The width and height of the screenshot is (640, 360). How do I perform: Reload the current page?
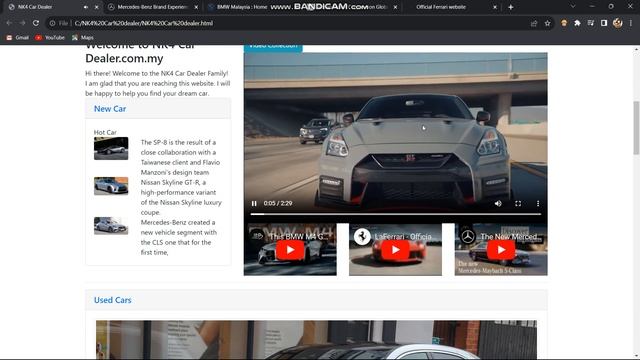coord(36,23)
